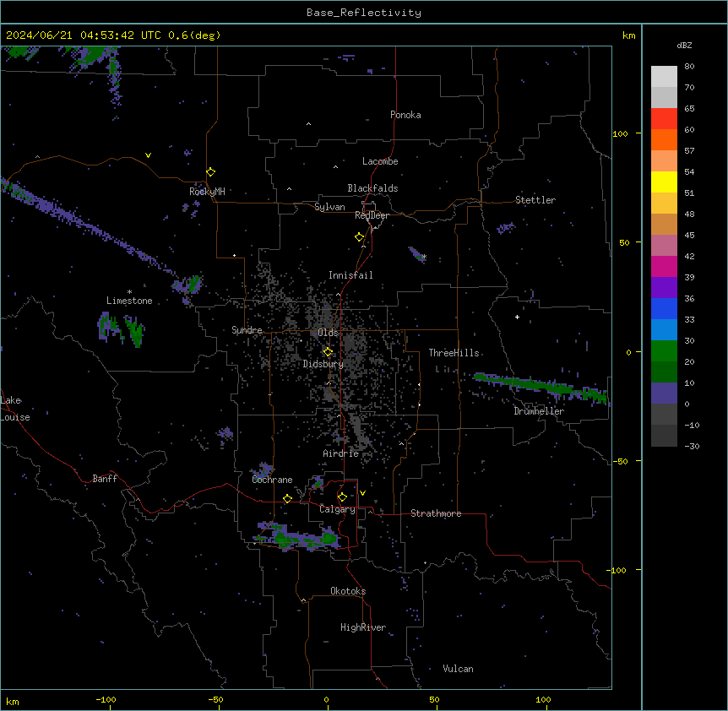Pick the red 65 dBZ legend swatch

(664, 118)
